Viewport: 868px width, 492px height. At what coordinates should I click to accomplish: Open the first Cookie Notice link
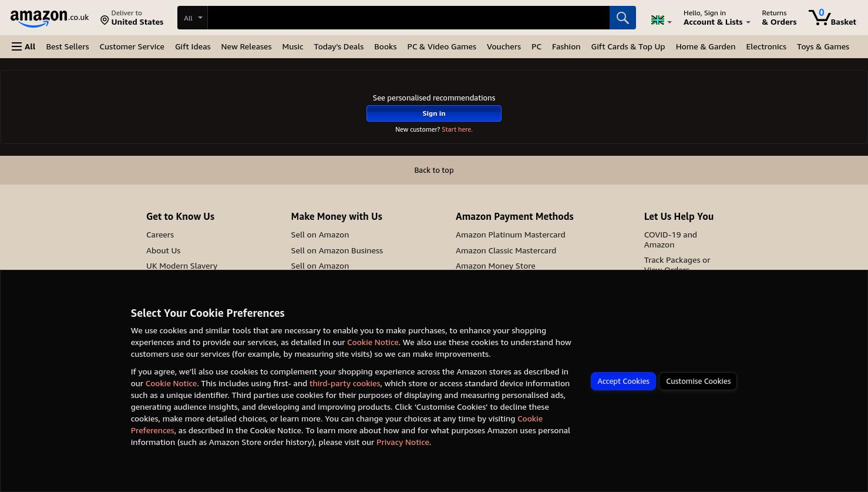pyautogui.click(x=372, y=342)
